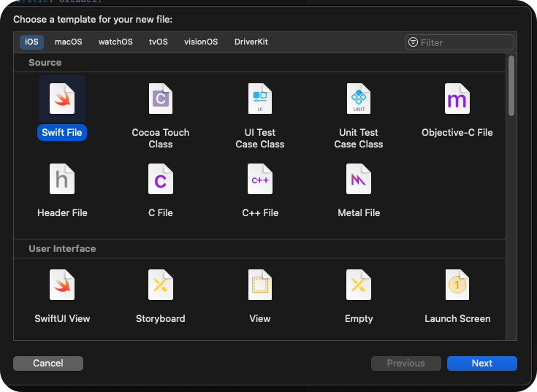Image resolution: width=537 pixels, height=392 pixels.
Task: Click the "Unit Test Case Class" label
Action: (359, 138)
